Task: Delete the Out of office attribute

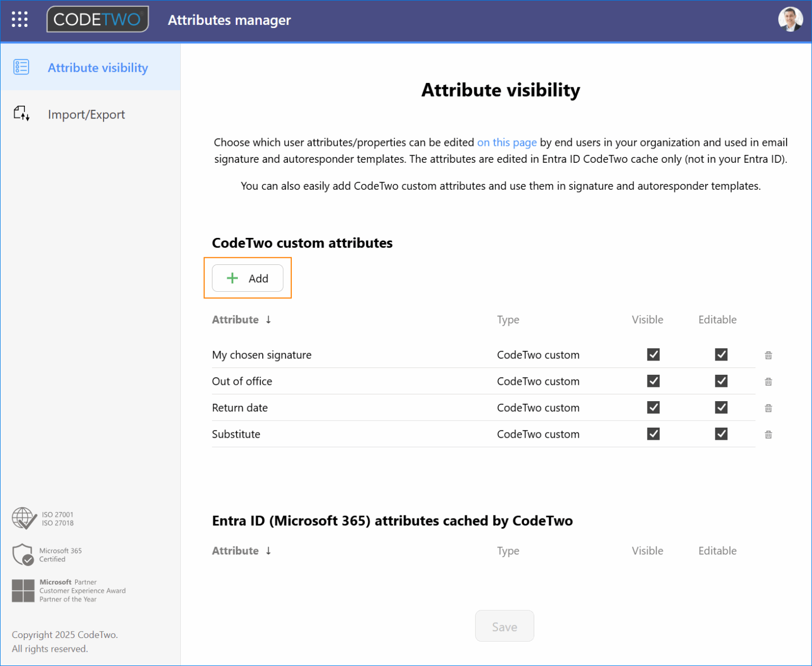Action: click(768, 382)
